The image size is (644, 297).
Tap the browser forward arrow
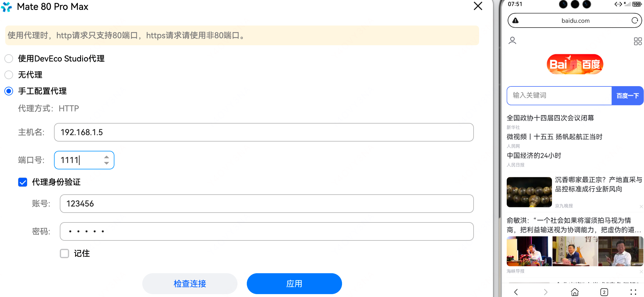click(545, 292)
